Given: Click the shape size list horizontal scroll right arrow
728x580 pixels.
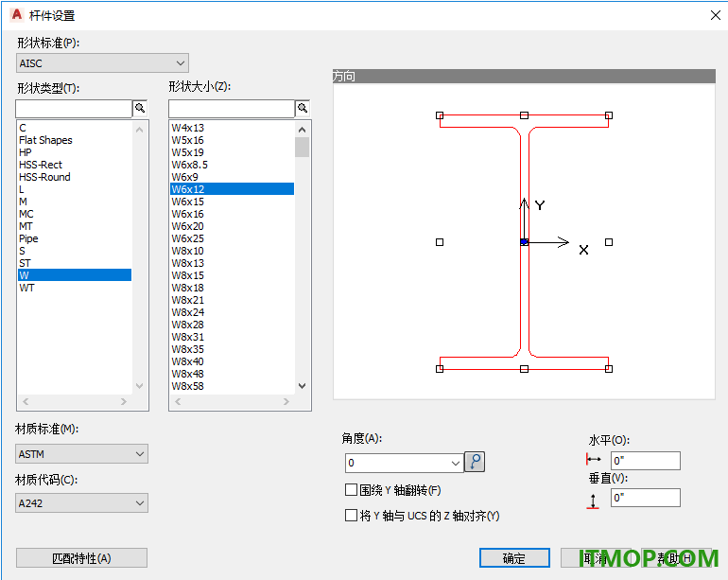Looking at the screenshot, I should tap(286, 401).
